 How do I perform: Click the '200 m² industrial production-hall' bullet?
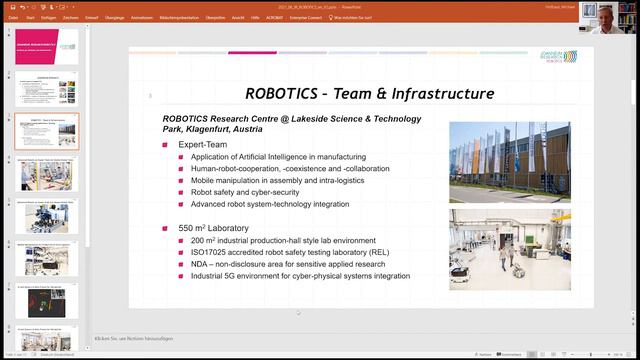click(x=283, y=240)
